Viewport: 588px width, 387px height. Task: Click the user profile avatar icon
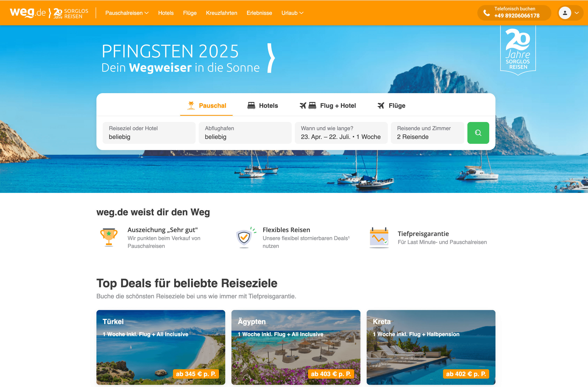coord(565,13)
